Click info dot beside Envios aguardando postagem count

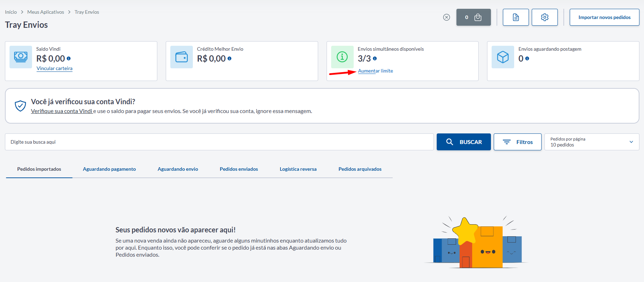(x=527, y=59)
